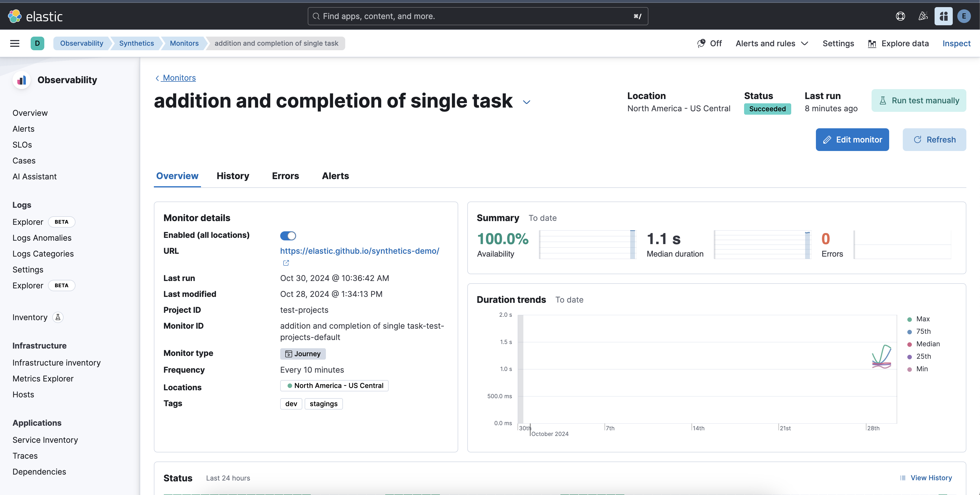Toggle Enabled (all locations) switch
This screenshot has height=495, width=980.
click(x=288, y=236)
